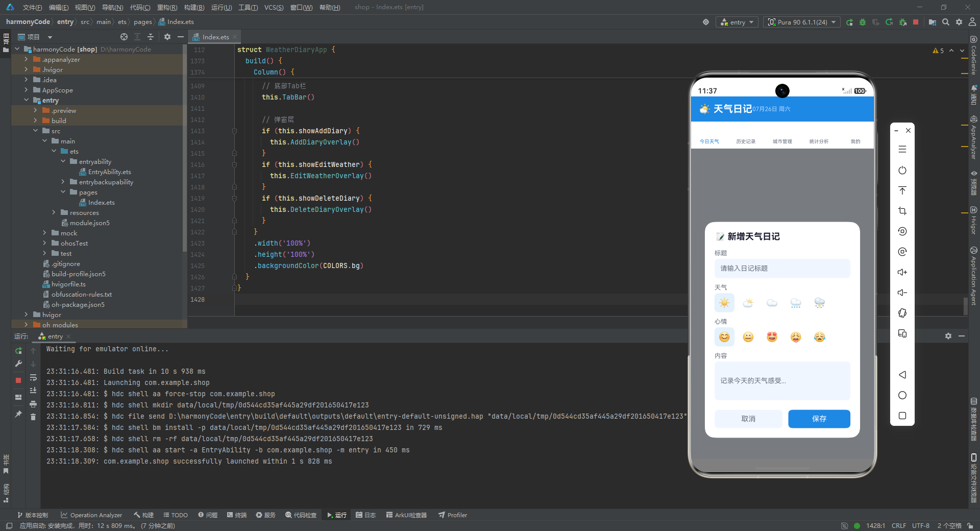
Task: Click the locate target icon in project panel
Action: 124,37
